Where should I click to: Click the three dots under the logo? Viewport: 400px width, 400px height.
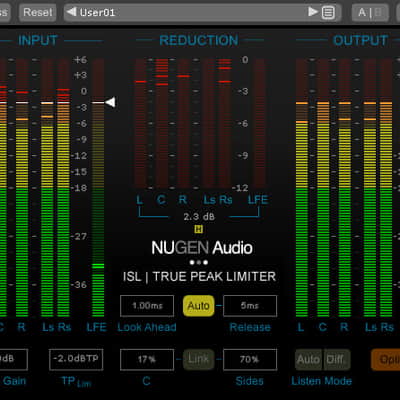click(199, 262)
